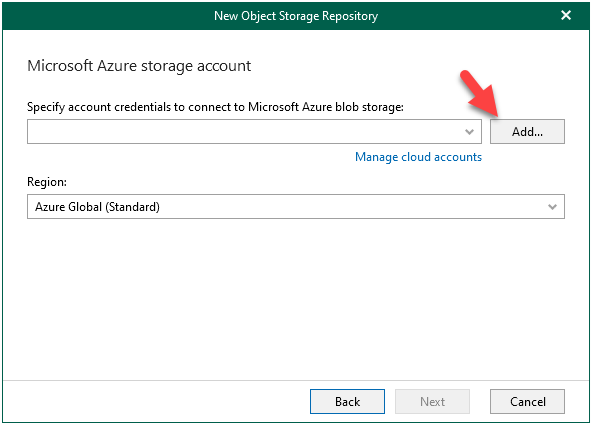Select the Azure Global (Standard) region box
Image resolution: width=591 pixels, height=425 pixels.
[296, 206]
